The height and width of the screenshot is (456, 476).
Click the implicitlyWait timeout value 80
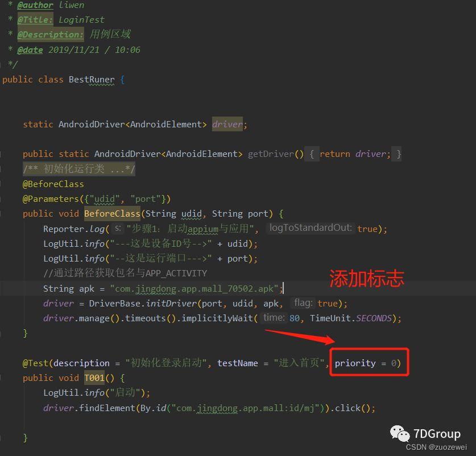[294, 318]
